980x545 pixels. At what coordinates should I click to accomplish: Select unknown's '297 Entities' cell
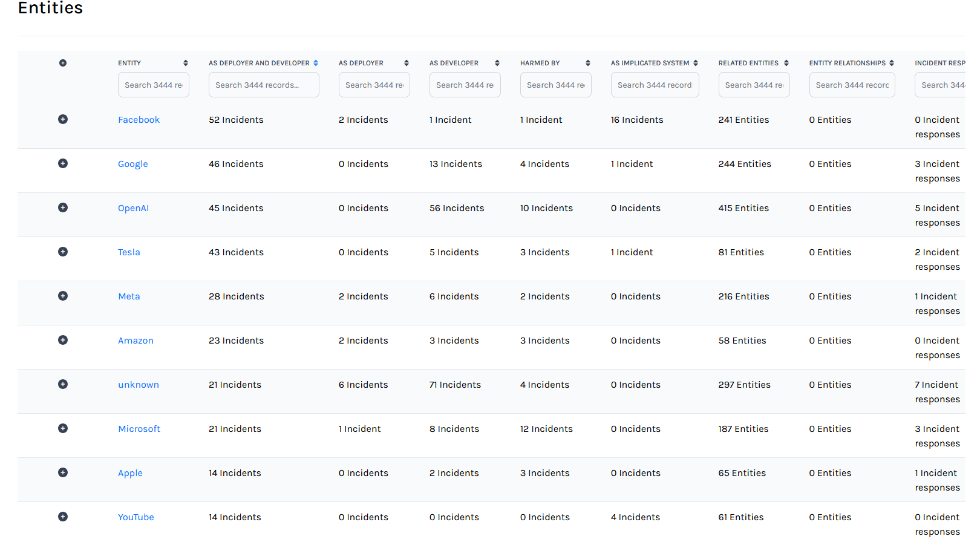coord(745,385)
